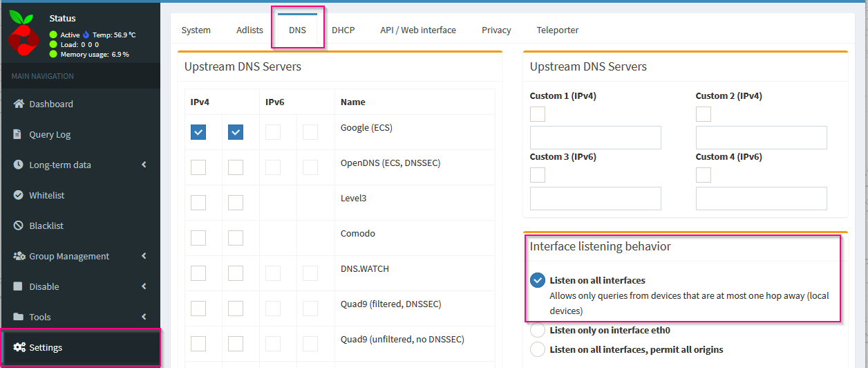The image size is (868, 368).
Task: Open the Teleporter tab
Action: (x=557, y=30)
